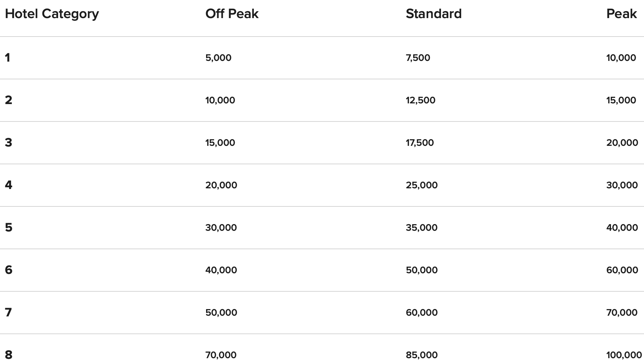
Task: Click the 25,000 Standard value
Action: (422, 185)
